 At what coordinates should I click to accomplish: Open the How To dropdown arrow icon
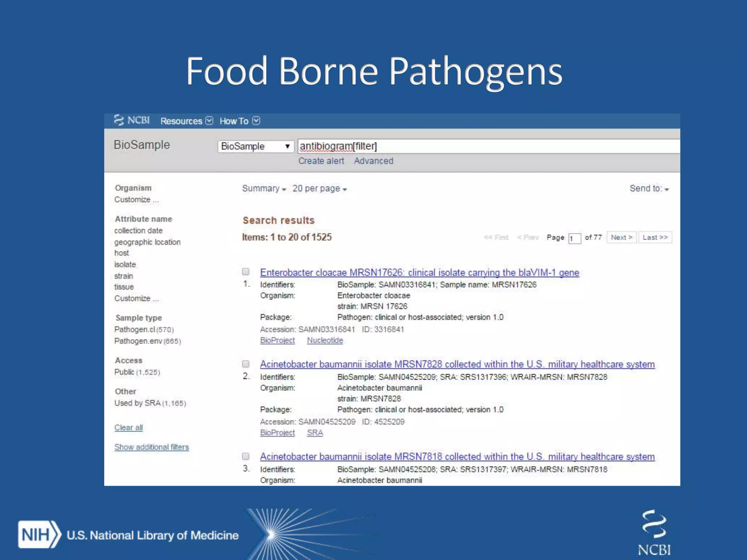click(256, 121)
